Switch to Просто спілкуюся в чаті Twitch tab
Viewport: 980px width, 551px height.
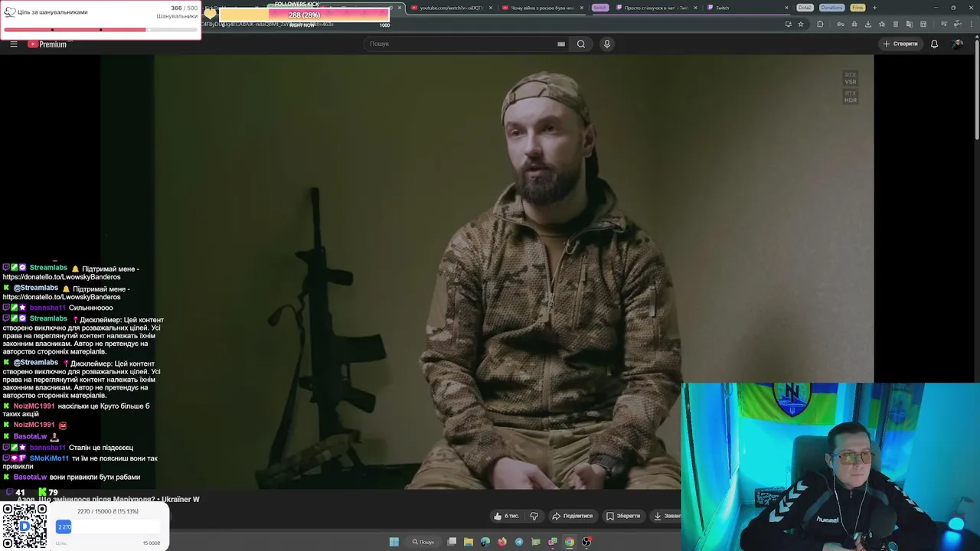[655, 8]
